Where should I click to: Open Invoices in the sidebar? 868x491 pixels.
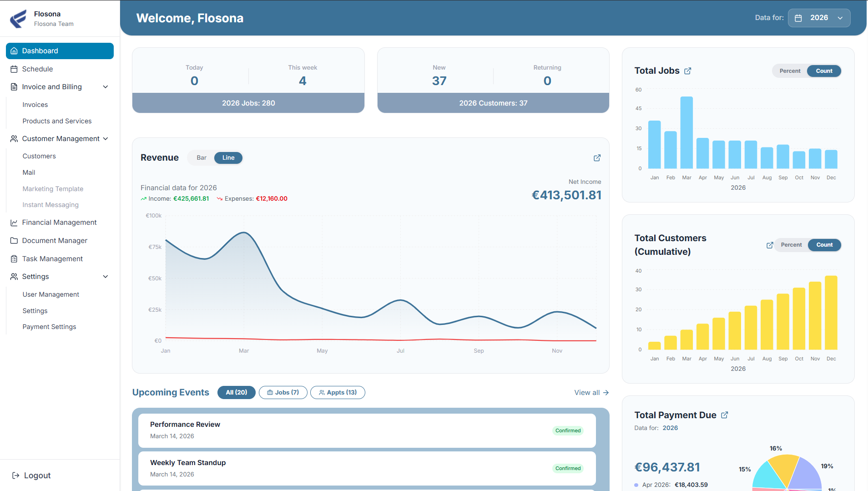(x=35, y=105)
